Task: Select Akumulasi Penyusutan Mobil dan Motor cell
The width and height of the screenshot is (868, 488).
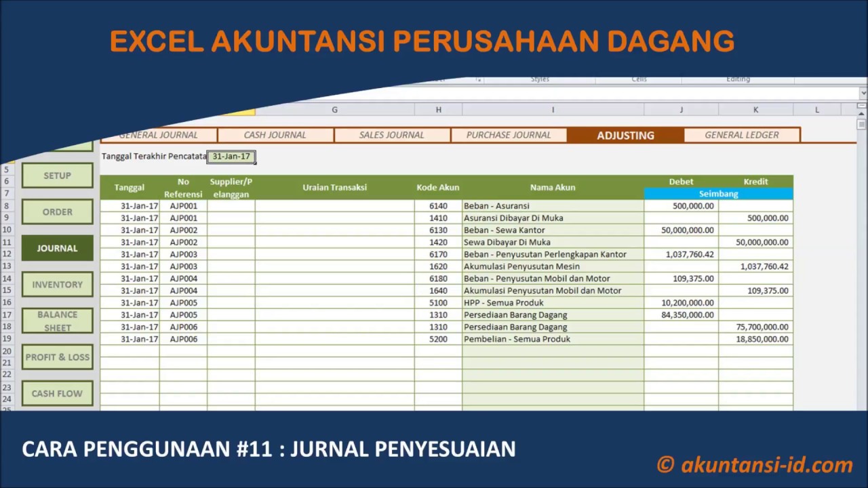Action: [x=553, y=291]
